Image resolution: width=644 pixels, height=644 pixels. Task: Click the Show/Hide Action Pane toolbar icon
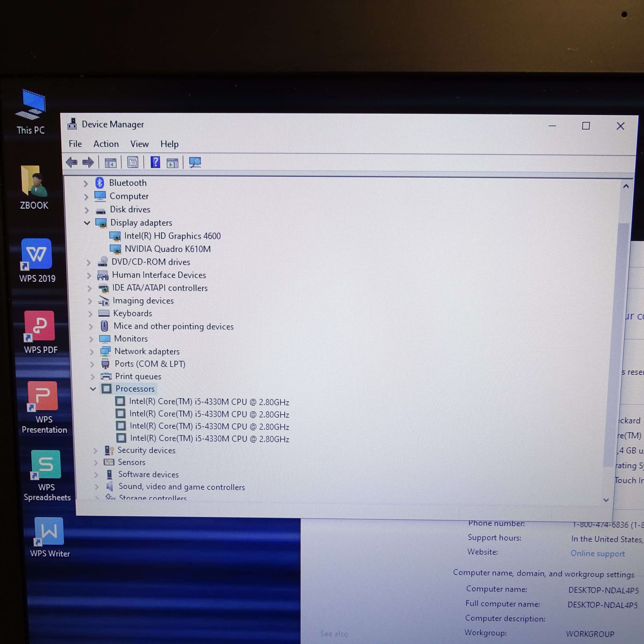tap(172, 163)
